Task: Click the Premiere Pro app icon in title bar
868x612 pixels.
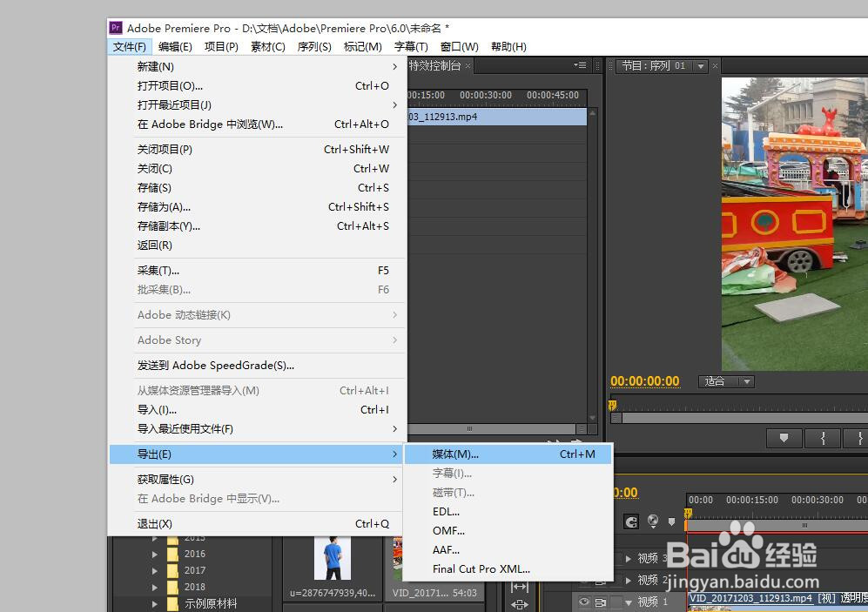Action: (x=115, y=28)
